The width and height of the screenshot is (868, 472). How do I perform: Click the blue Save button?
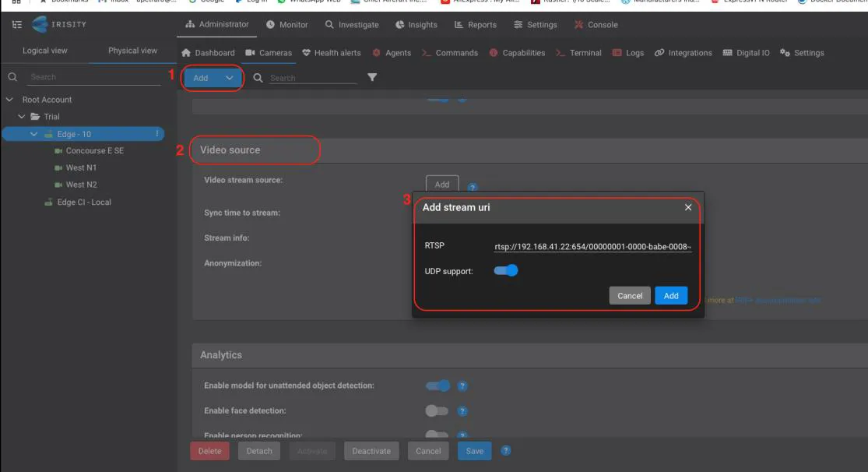coord(474,451)
